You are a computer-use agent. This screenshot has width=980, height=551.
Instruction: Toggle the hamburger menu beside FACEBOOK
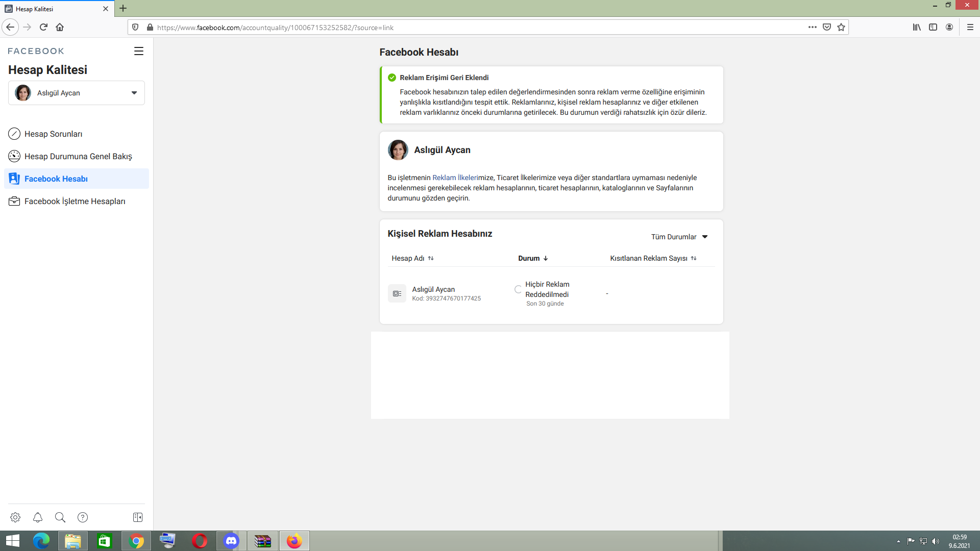click(139, 51)
